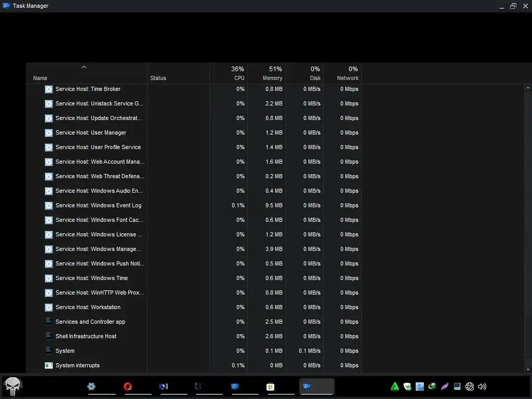Click the Windows Event Log gear icon
This screenshot has width=532, height=399.
tap(49, 206)
